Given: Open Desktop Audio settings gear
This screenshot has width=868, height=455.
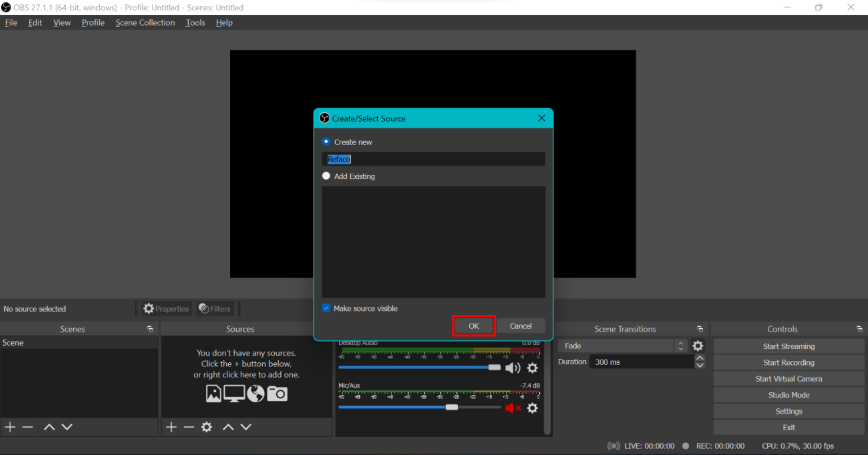Looking at the screenshot, I should 533,368.
